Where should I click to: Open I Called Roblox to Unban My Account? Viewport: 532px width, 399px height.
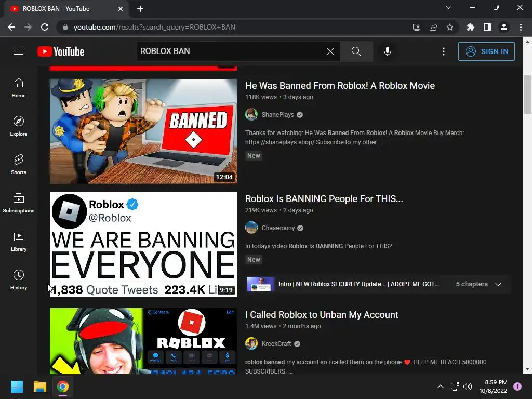[322, 314]
